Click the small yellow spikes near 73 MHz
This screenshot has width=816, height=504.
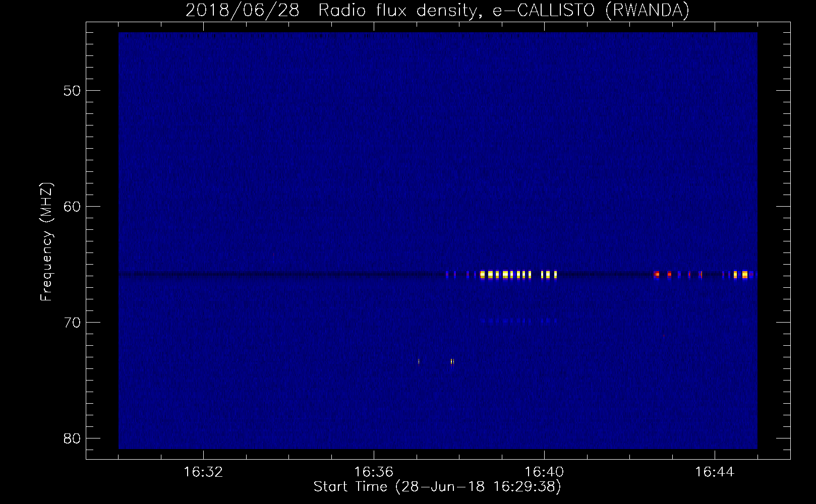click(x=436, y=361)
